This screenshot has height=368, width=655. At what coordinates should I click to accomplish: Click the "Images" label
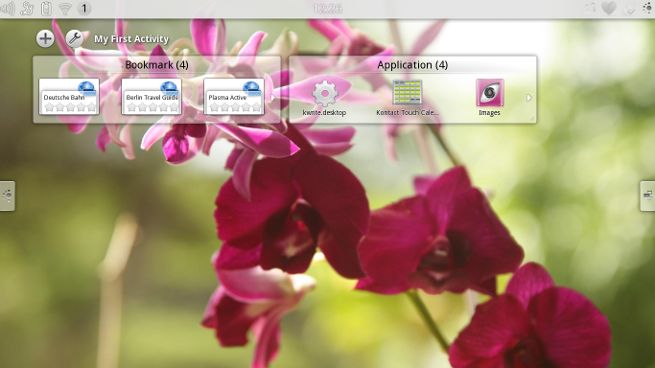(489, 113)
